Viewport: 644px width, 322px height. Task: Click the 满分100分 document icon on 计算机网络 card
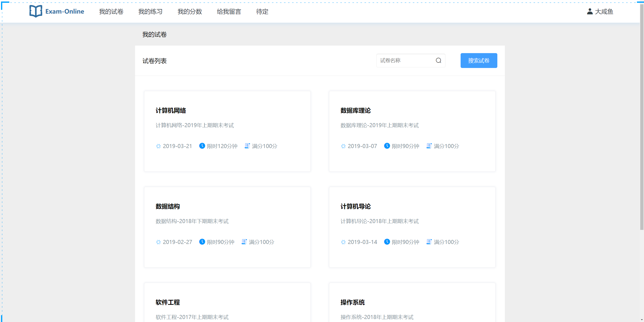tap(247, 146)
